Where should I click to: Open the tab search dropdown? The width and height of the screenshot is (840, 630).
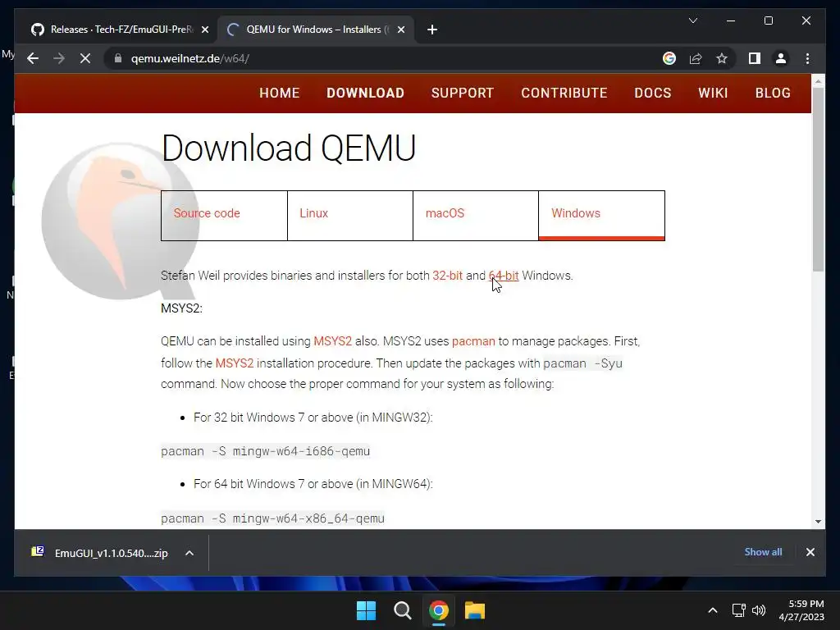[x=692, y=21]
